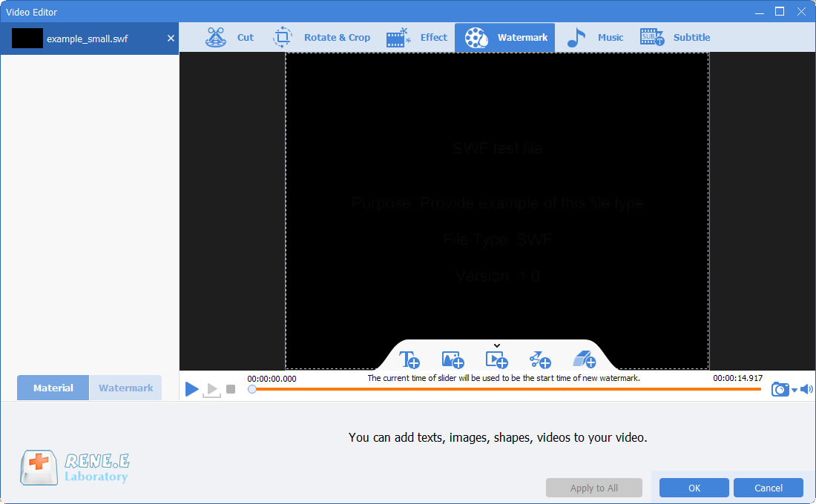This screenshot has height=504, width=816.
Task: Remove example_small.swf from the file list
Action: (171, 38)
